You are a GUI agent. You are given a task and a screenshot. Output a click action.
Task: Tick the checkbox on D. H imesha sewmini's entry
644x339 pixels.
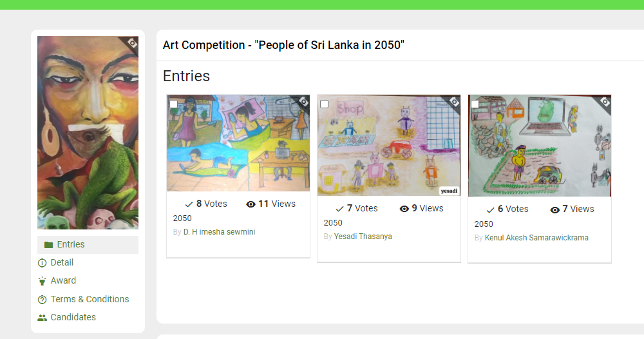tap(173, 104)
